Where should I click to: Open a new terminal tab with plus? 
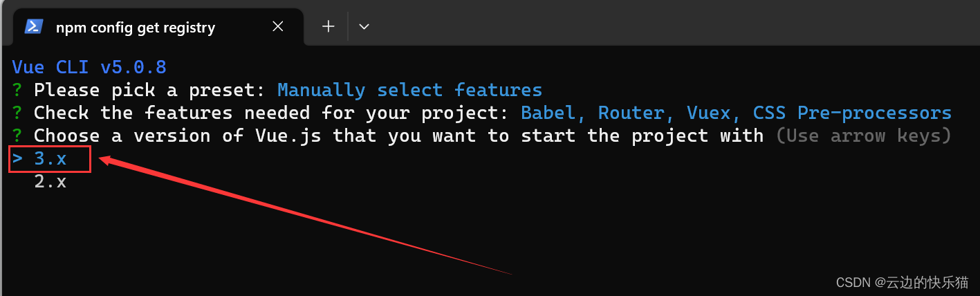click(x=329, y=26)
